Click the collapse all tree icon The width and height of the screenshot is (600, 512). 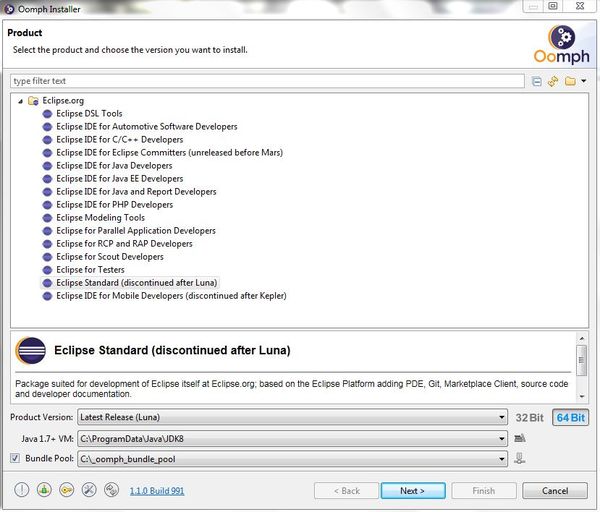point(536,81)
